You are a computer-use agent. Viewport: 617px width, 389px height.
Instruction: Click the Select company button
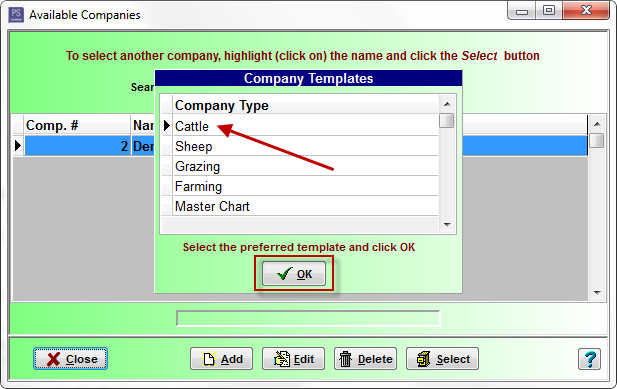(x=442, y=359)
